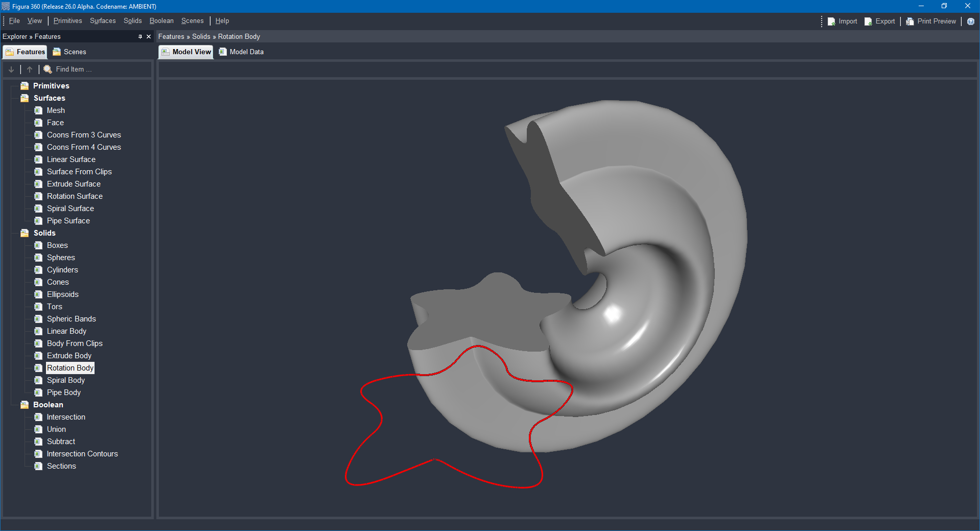This screenshot has height=531, width=980.
Task: Select Intersection Contours item
Action: (82, 454)
